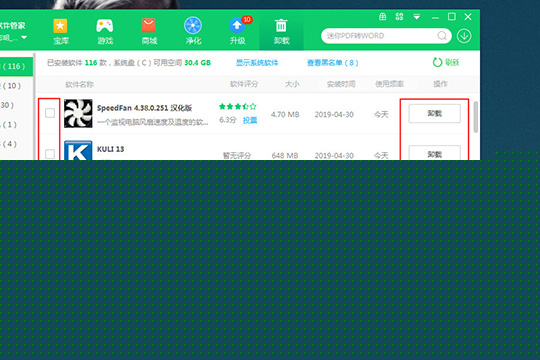This screenshot has width=540, height=360.
Task: Sort by 软件评分 column header
Action: [x=244, y=84]
